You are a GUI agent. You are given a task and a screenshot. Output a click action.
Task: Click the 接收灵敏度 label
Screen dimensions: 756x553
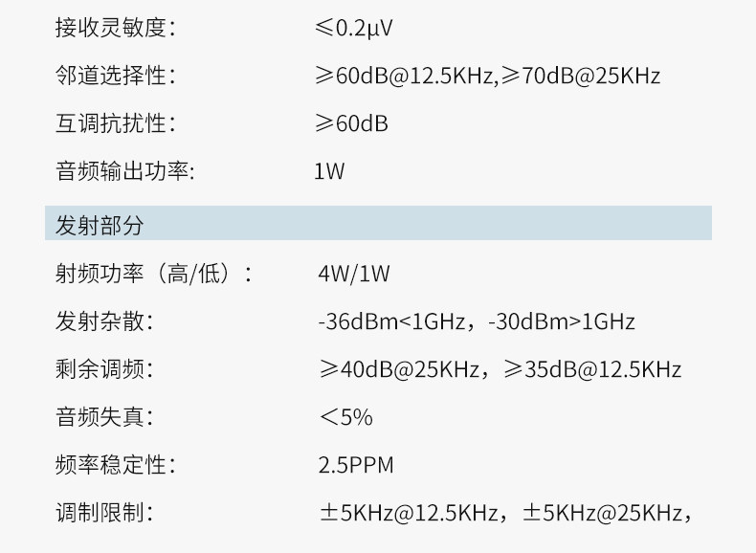(x=116, y=28)
